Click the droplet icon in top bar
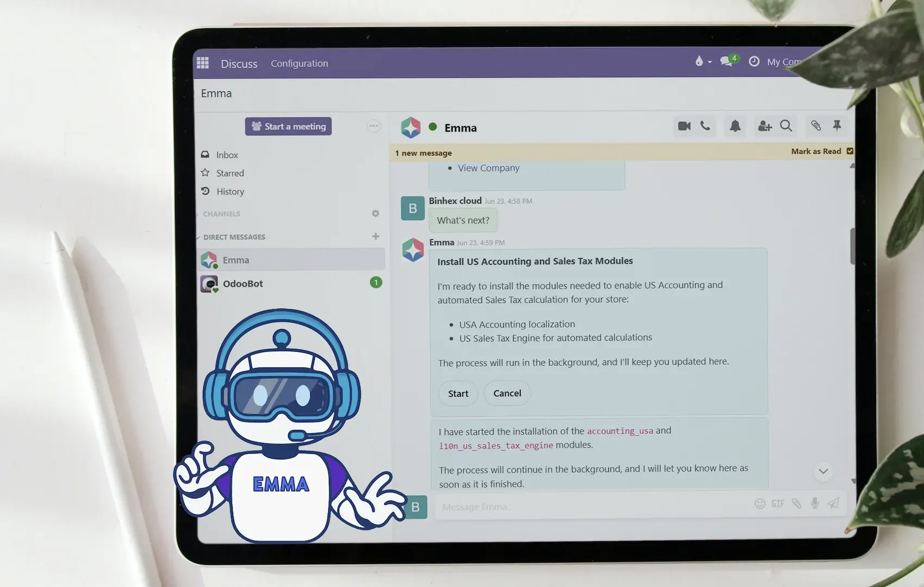The height and width of the screenshot is (587, 924). tap(699, 61)
